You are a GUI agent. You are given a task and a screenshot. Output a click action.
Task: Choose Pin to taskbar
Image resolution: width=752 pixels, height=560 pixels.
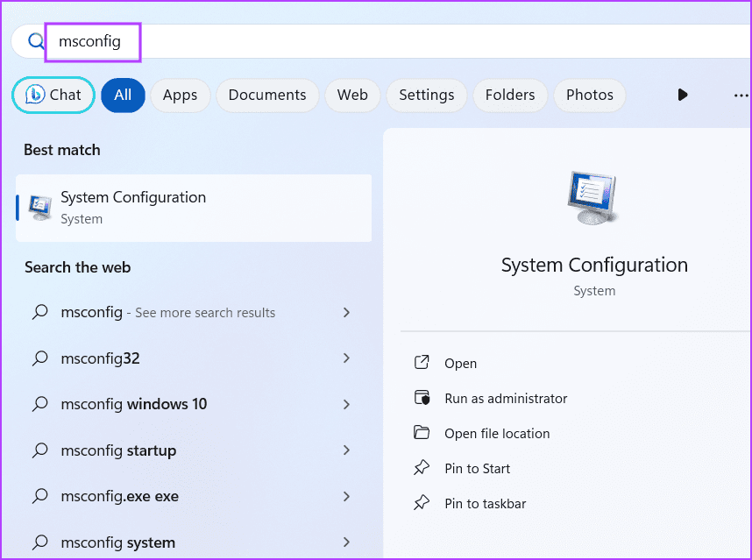[485, 503]
